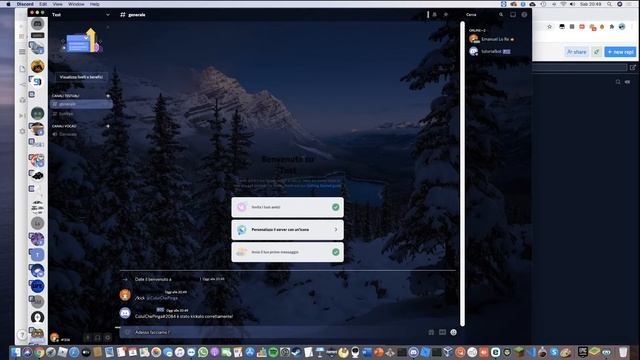Collapse the Canali Testuali category

65,96
